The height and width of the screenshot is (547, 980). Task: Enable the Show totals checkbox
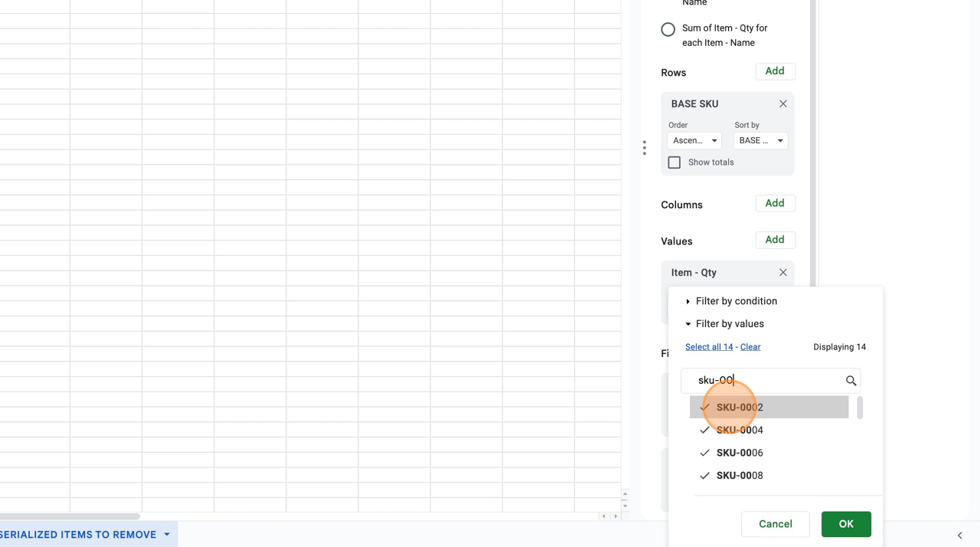coord(674,162)
